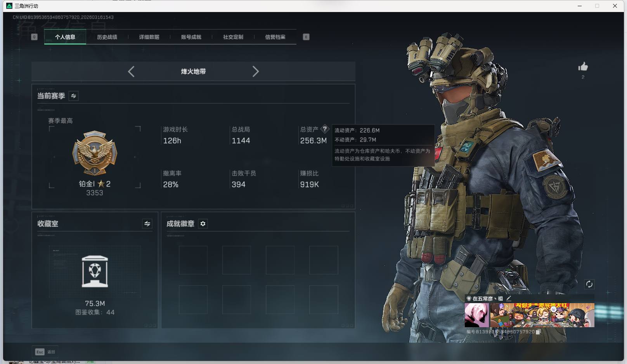Click the 收藏室 heading
This screenshot has height=364, width=627.
pyautogui.click(x=48, y=224)
